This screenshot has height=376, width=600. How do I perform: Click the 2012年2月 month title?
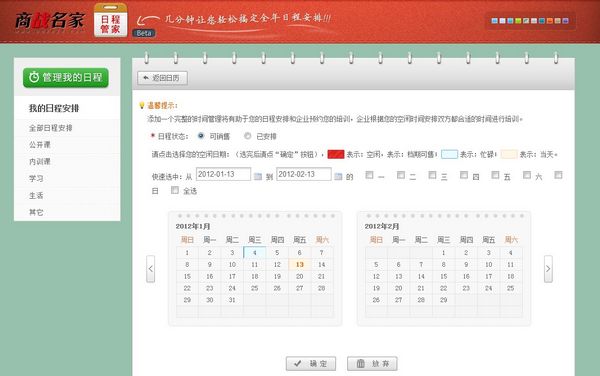pos(382,226)
